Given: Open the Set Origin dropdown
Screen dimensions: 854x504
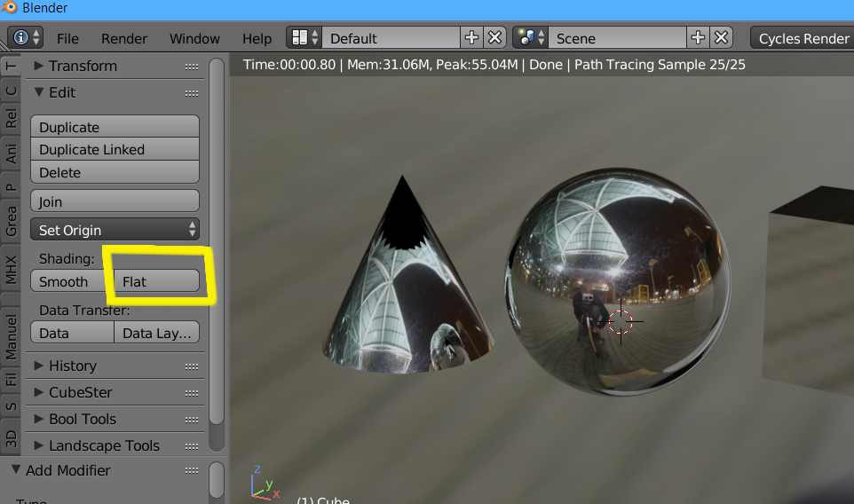Looking at the screenshot, I should pyautogui.click(x=115, y=230).
